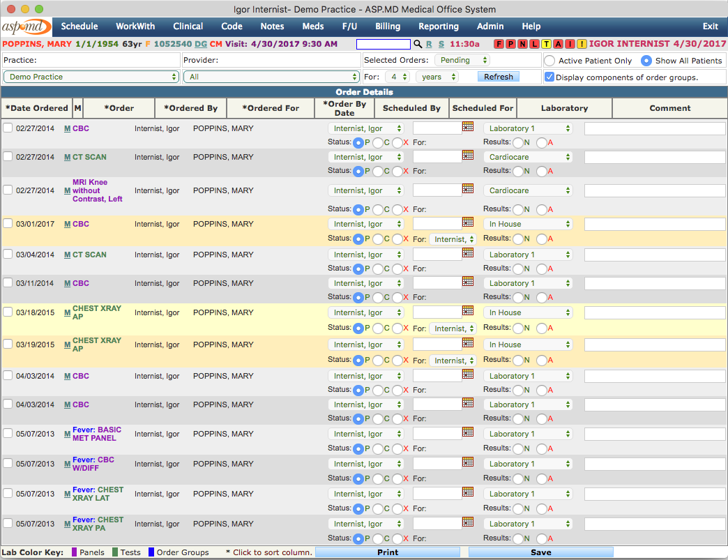Click the red N alert badge
728x560 pixels.
pos(522,44)
